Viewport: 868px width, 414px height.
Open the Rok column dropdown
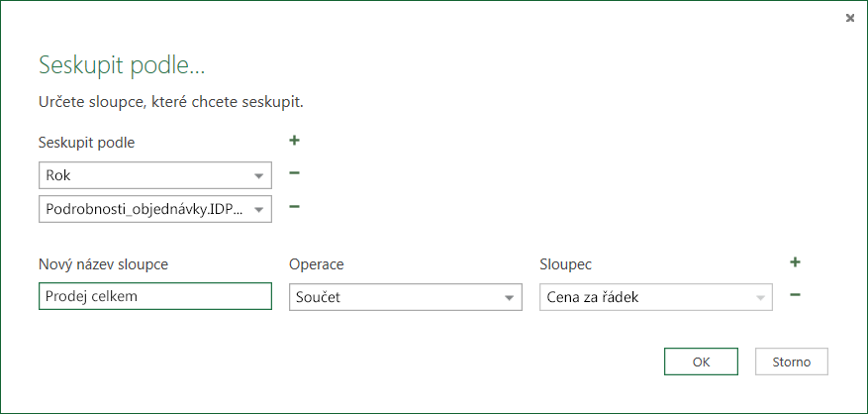(x=155, y=175)
